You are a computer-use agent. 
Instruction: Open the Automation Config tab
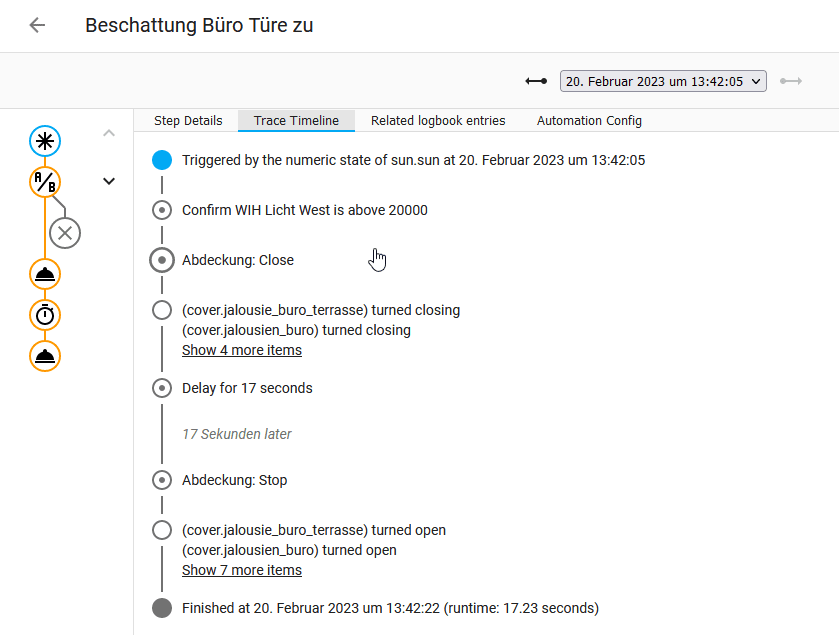tap(589, 121)
